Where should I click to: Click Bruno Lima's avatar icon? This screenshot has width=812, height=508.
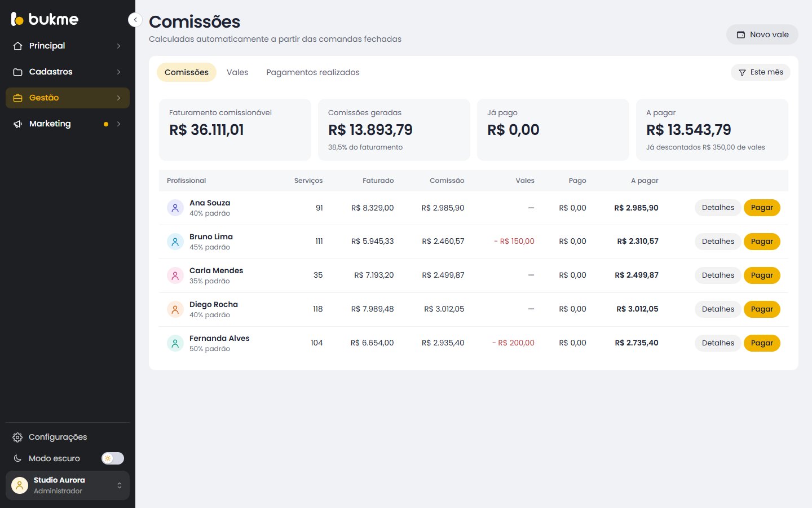click(175, 242)
